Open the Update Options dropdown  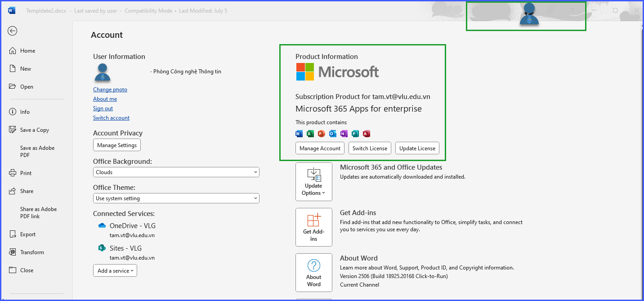(x=314, y=182)
